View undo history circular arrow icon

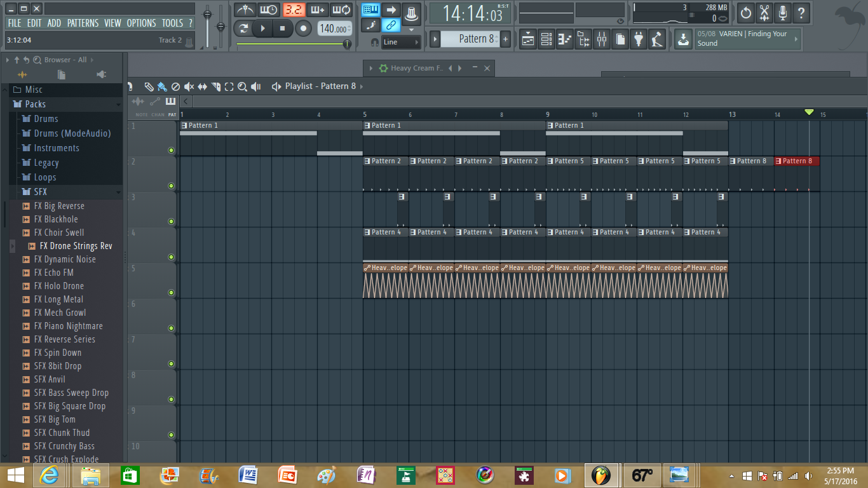[746, 12]
